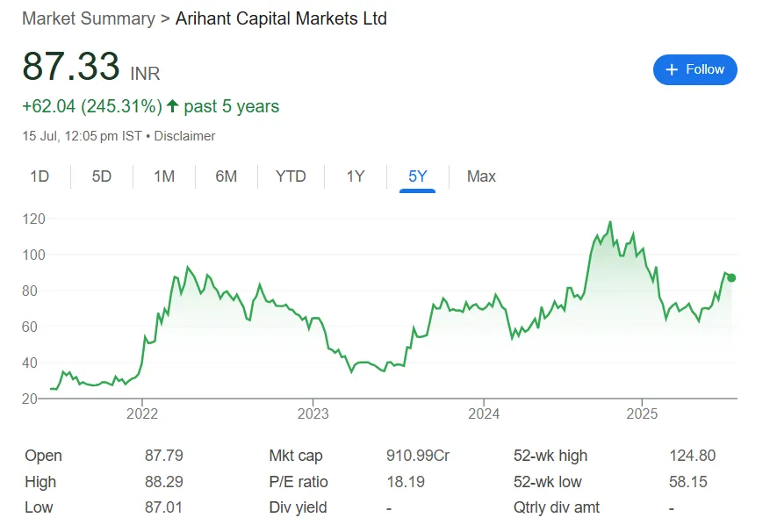Viewport: 777px width, 532px height.
Task: Switch to the 1M range tab
Action: click(164, 176)
